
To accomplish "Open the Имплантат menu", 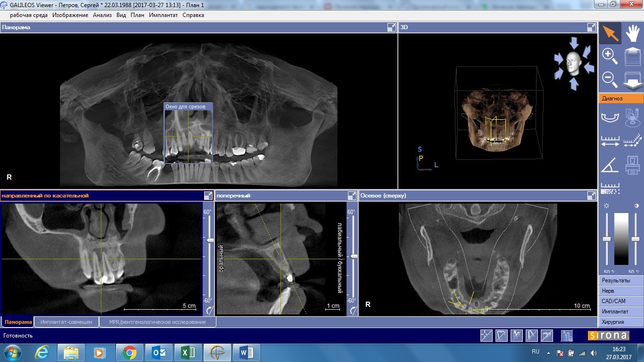I will pyautogui.click(x=164, y=15).
